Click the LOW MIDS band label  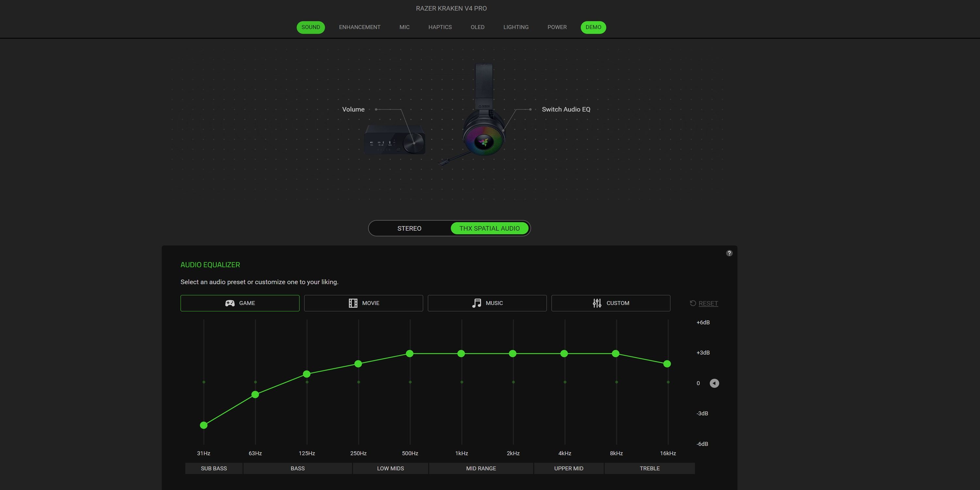tap(390, 468)
